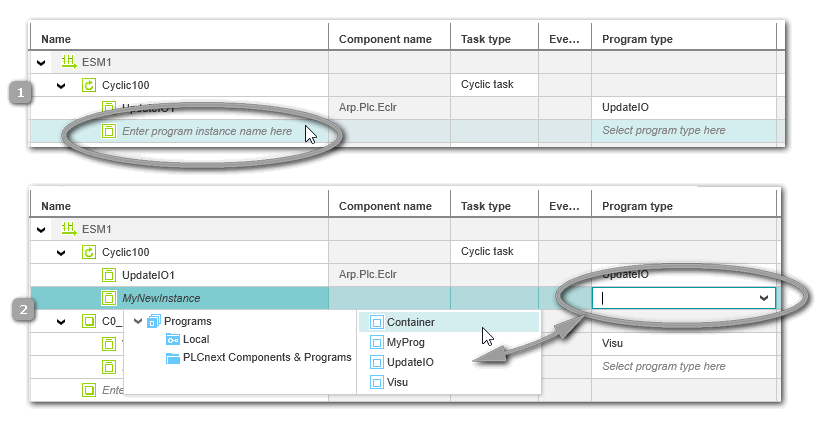
Task: Click the Task type header in the bottom table
Action: pyautogui.click(x=485, y=206)
